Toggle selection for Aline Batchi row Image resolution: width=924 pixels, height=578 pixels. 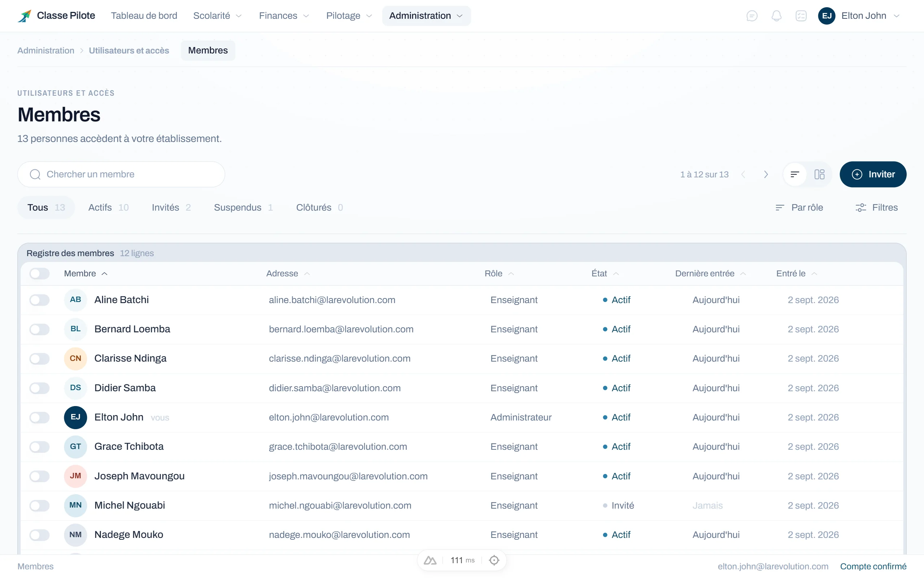(39, 300)
